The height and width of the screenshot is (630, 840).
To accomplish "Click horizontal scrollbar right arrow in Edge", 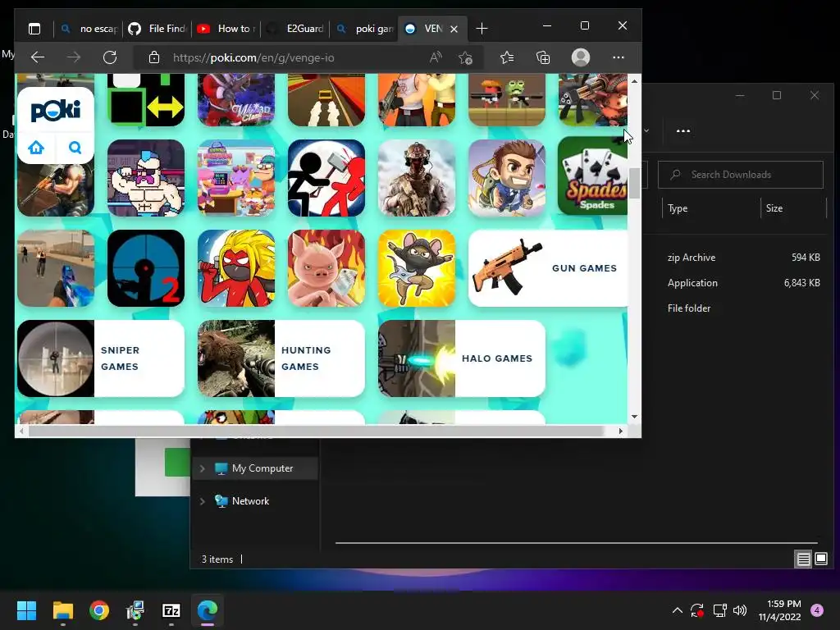I will (621, 431).
